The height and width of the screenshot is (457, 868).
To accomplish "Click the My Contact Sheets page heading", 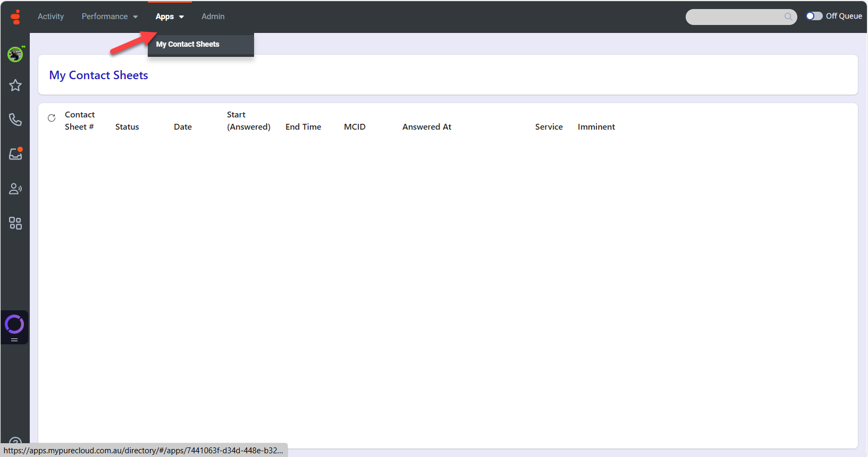I will click(98, 75).
